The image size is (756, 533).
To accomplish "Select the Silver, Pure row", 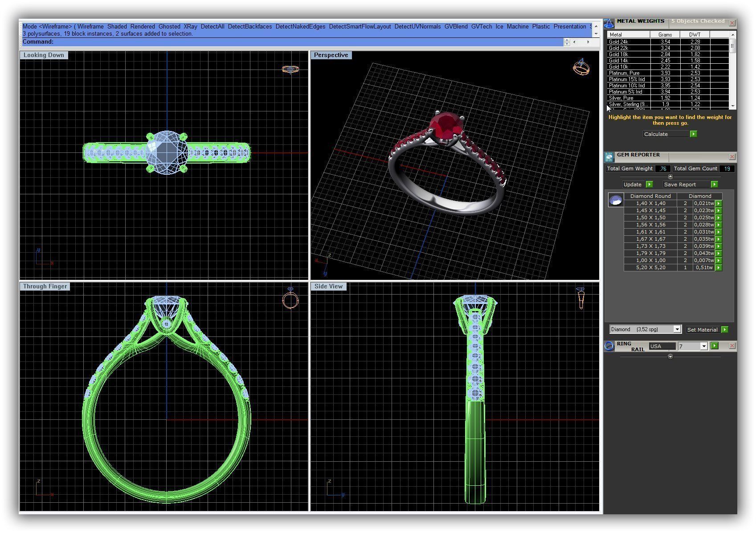I will click(x=668, y=98).
